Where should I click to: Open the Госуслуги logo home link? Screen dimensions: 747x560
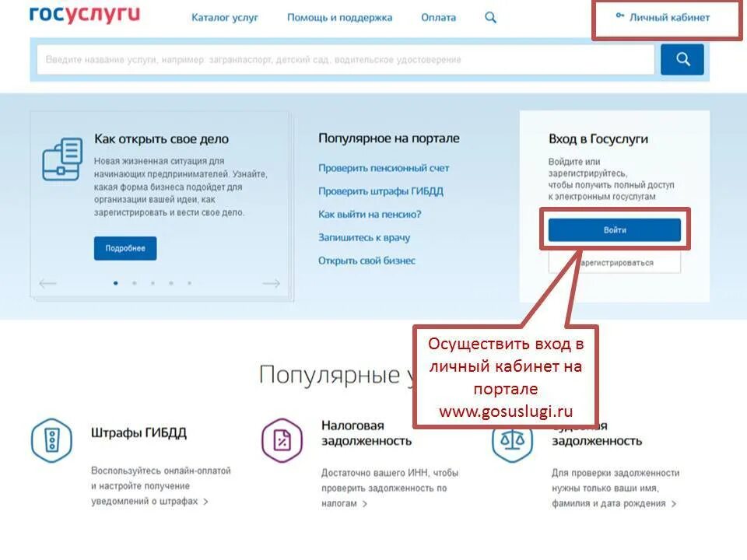pos(85,16)
